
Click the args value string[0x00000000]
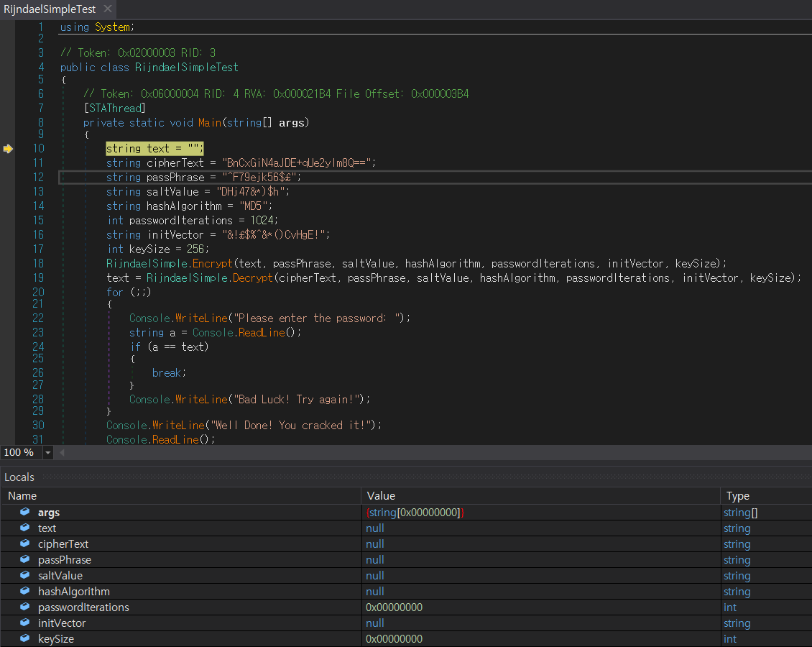coord(415,513)
